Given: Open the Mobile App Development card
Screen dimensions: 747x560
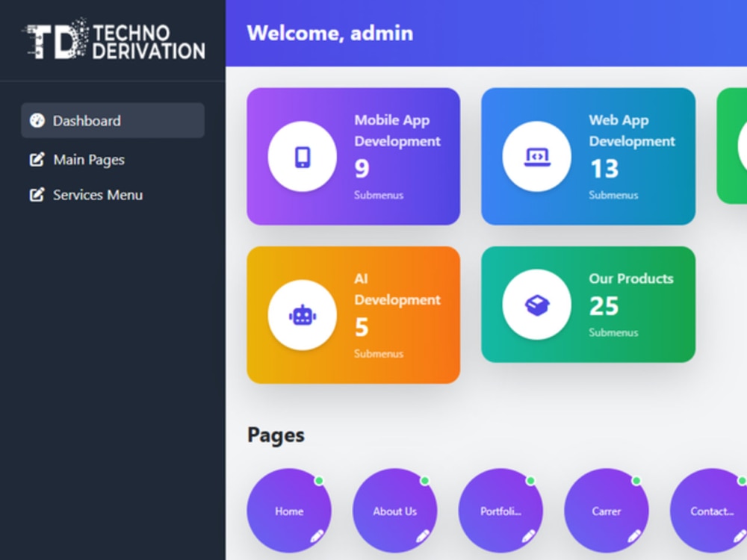Looking at the screenshot, I should tap(353, 156).
